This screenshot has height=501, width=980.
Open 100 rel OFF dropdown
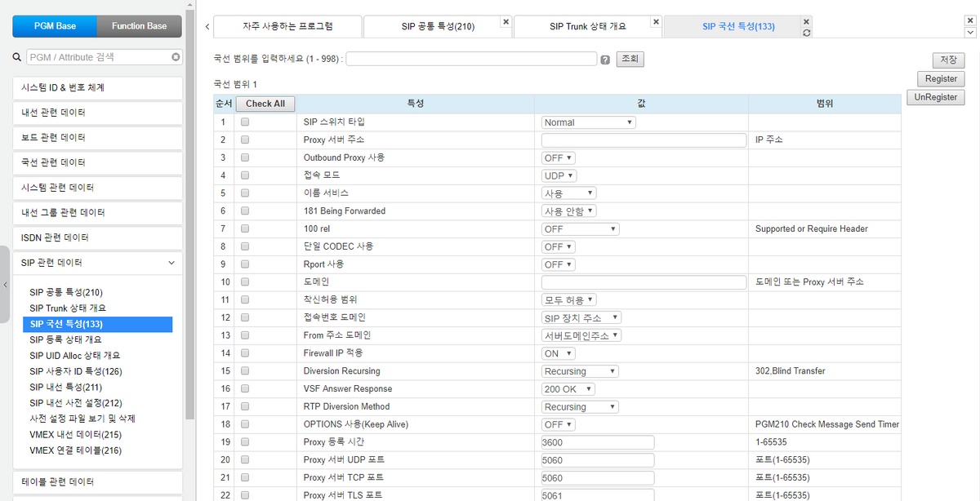point(580,228)
